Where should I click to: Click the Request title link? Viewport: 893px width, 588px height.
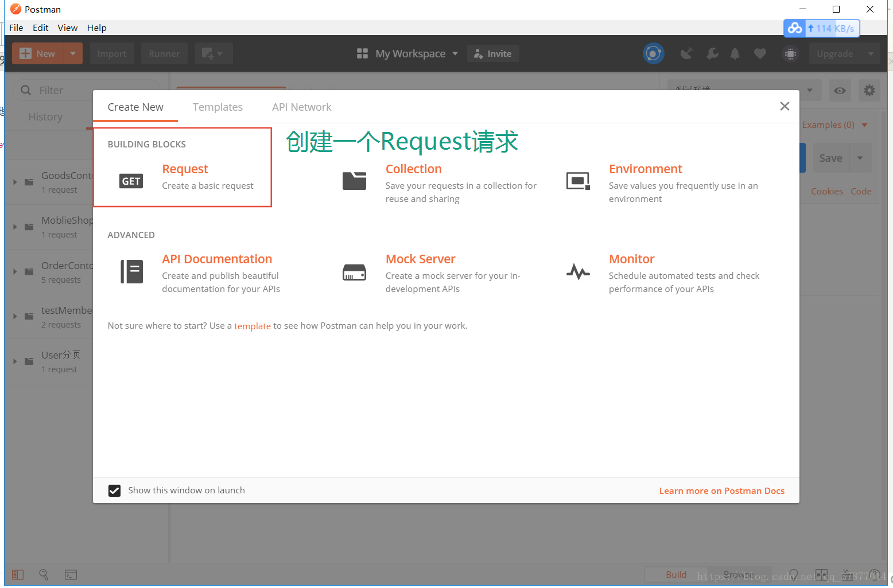(x=185, y=169)
